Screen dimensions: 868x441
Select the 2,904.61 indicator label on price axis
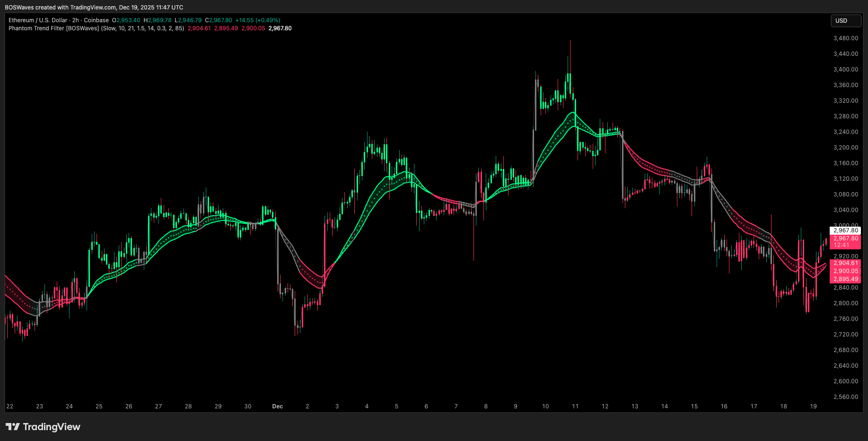846,263
